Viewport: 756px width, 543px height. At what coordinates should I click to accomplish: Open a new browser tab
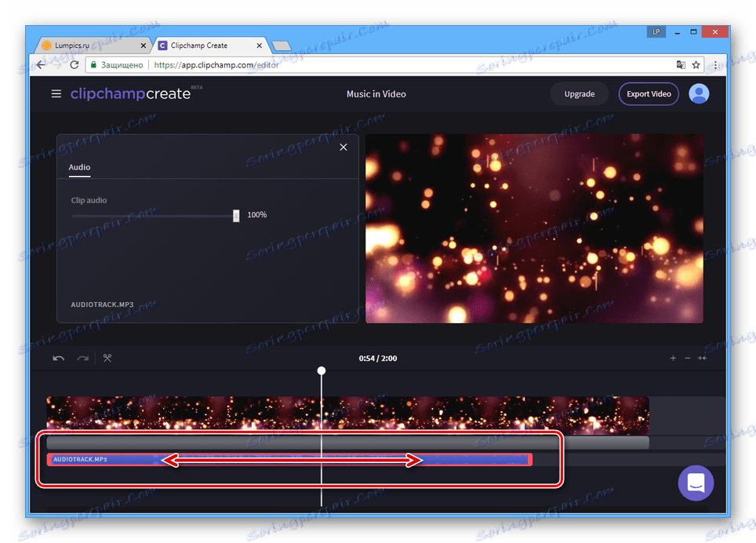tap(281, 46)
